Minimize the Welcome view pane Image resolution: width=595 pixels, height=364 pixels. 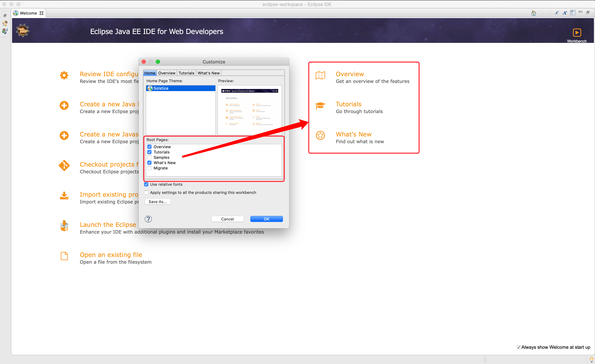tap(580, 12)
